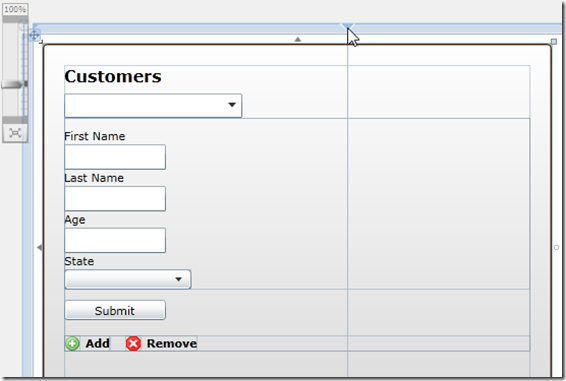This screenshot has width=566, height=381.
Task: Click the fit-to-view icon below zoom slider
Action: (x=15, y=133)
